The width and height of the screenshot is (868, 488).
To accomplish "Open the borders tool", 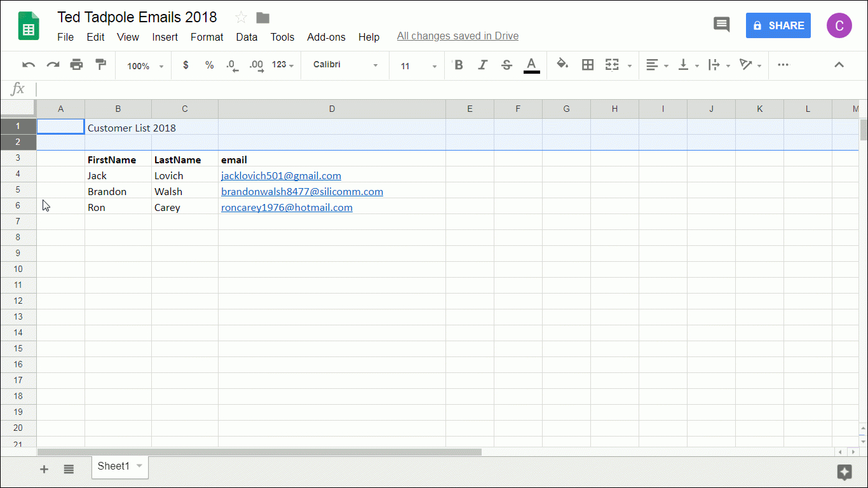I will [x=587, y=65].
